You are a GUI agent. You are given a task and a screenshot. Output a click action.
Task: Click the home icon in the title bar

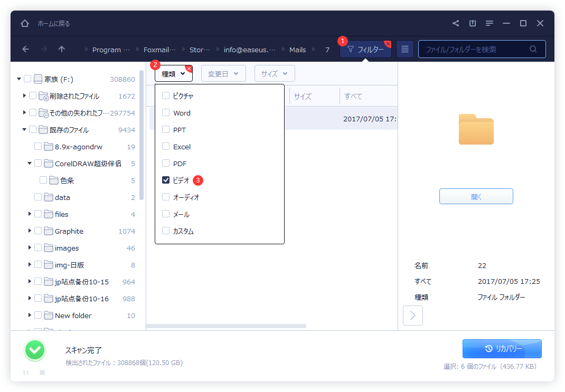[x=24, y=23]
